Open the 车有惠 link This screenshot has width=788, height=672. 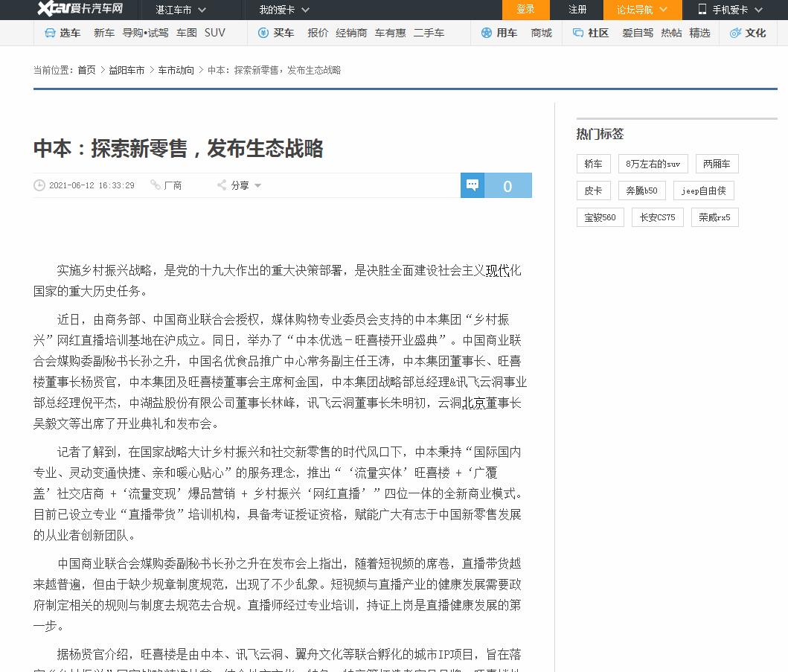390,33
